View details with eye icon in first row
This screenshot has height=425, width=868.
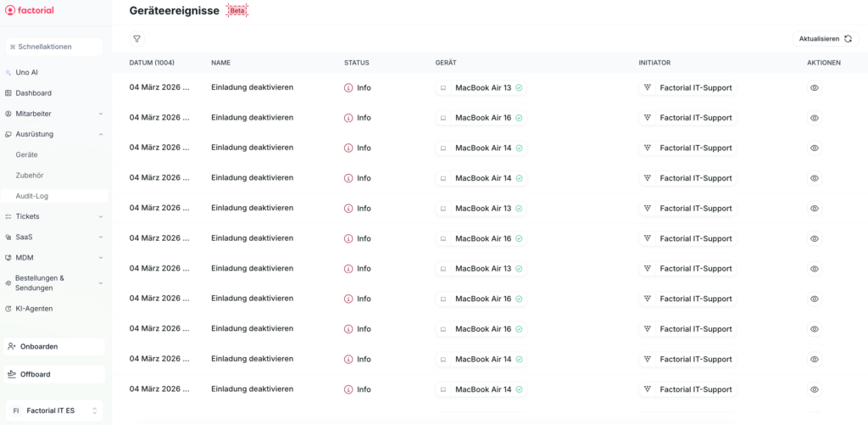point(814,87)
